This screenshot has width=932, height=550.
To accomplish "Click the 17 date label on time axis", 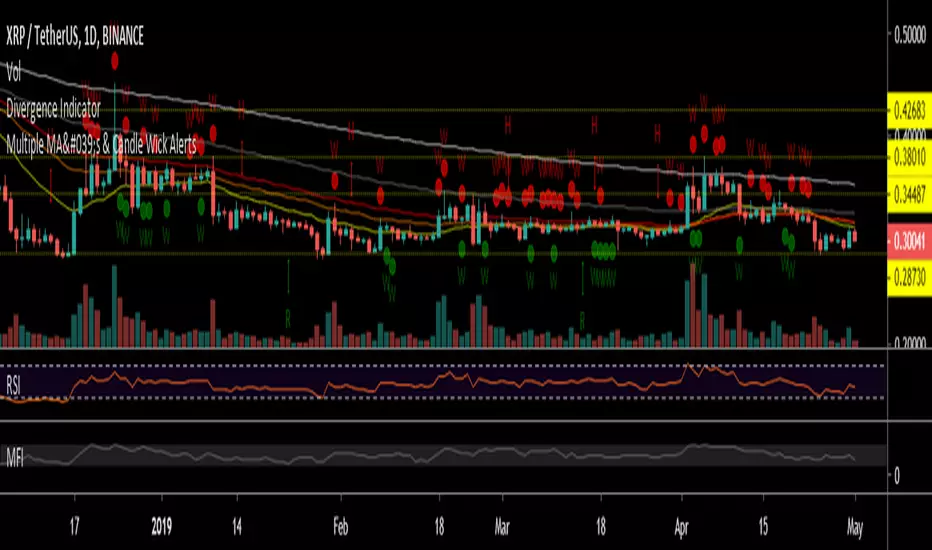I will coord(74,527).
